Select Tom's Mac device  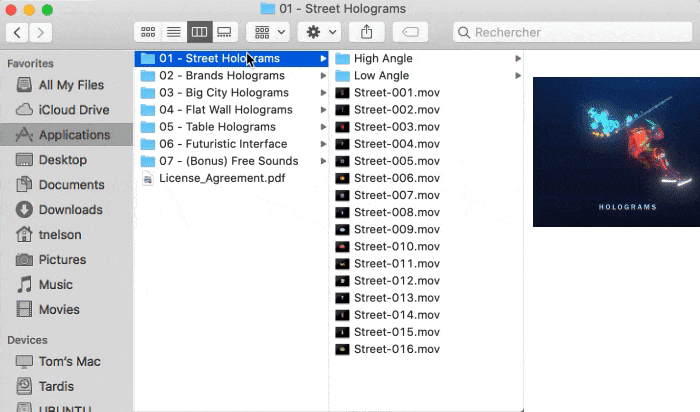[67, 362]
